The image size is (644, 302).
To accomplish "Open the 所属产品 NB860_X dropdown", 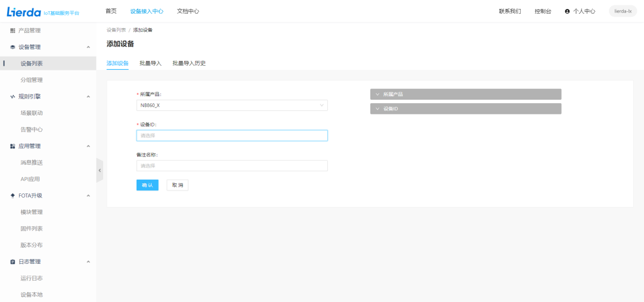I will point(232,105).
